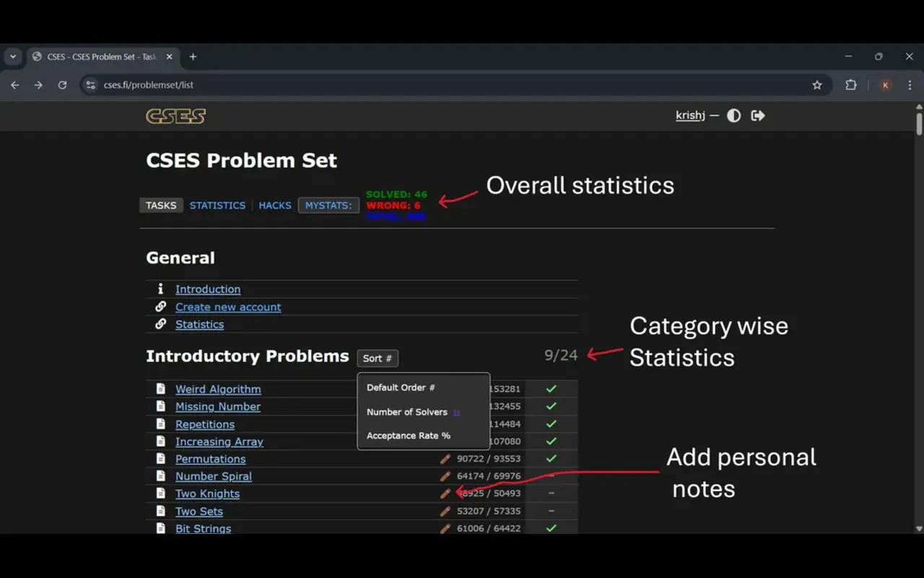The height and width of the screenshot is (578, 924).
Task: Choose Acceptance Rate % sort option
Action: point(408,436)
